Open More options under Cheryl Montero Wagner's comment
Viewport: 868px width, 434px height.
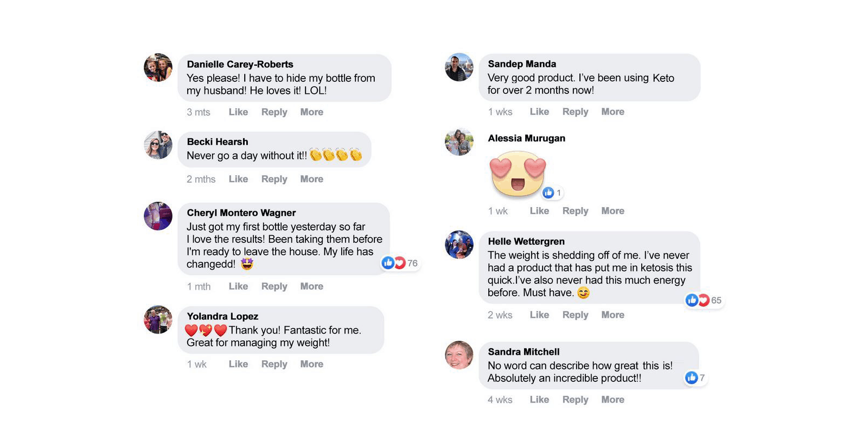click(x=311, y=286)
